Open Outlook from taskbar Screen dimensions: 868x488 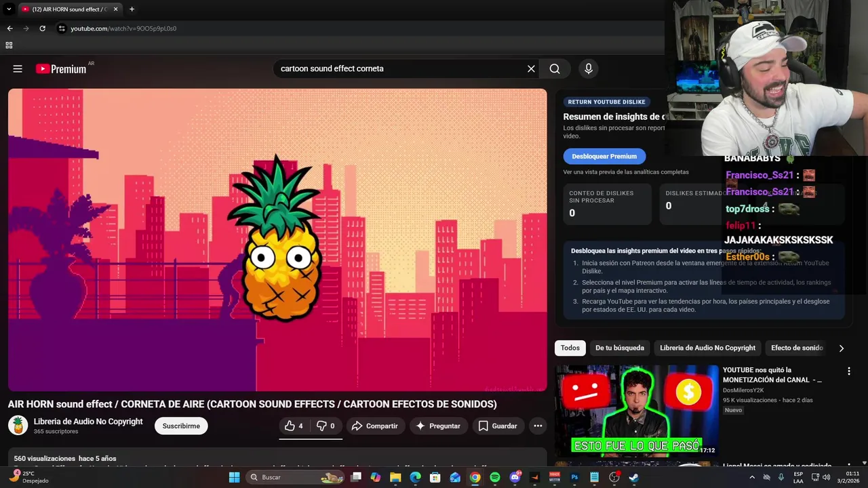coord(455,477)
